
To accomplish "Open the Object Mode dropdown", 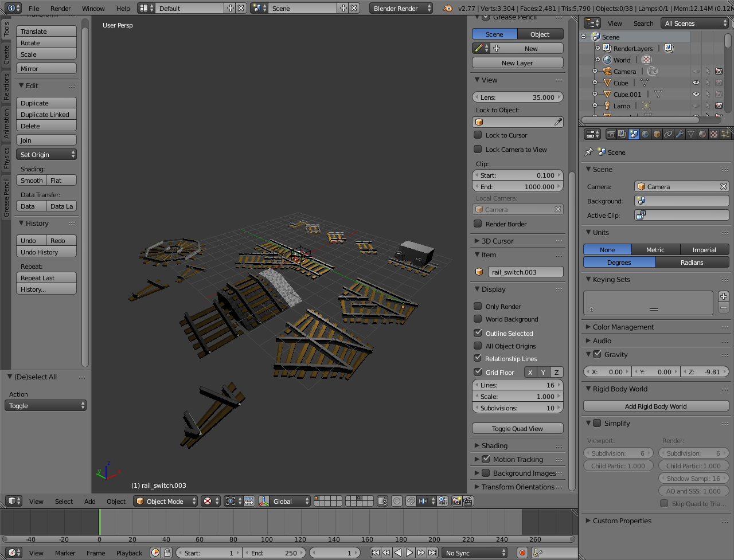I will pyautogui.click(x=165, y=501).
